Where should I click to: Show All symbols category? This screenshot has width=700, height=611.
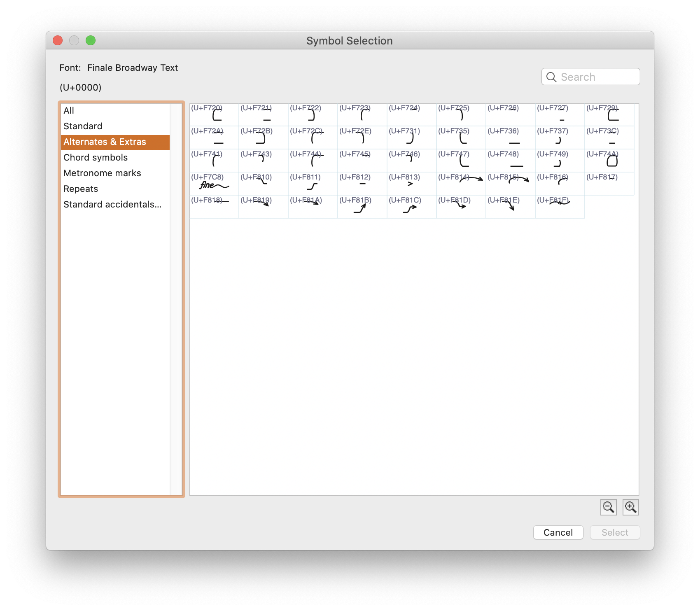pyautogui.click(x=69, y=110)
